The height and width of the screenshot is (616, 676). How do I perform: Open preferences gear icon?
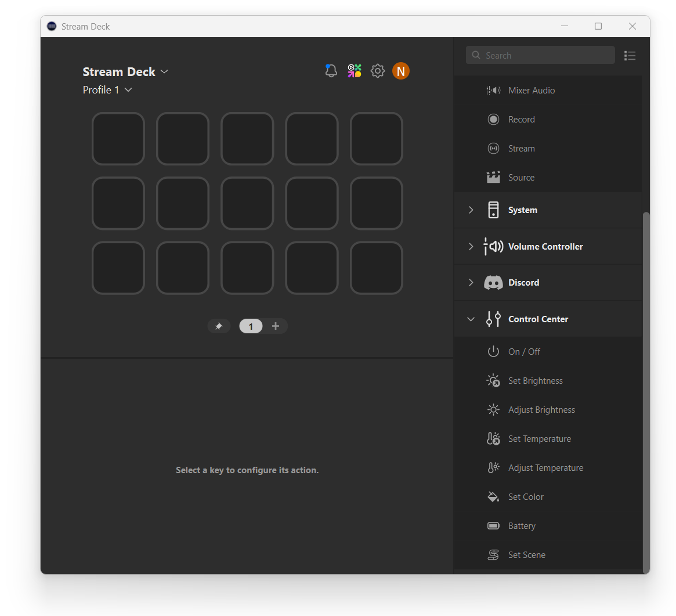click(378, 71)
